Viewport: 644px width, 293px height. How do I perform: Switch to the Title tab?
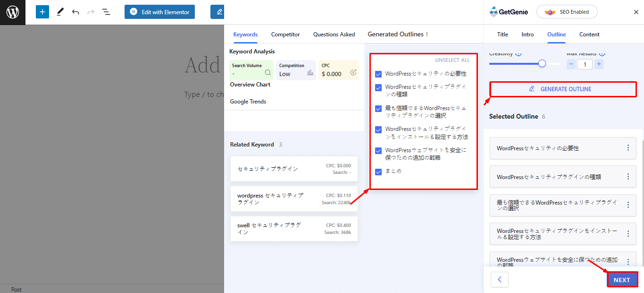503,34
